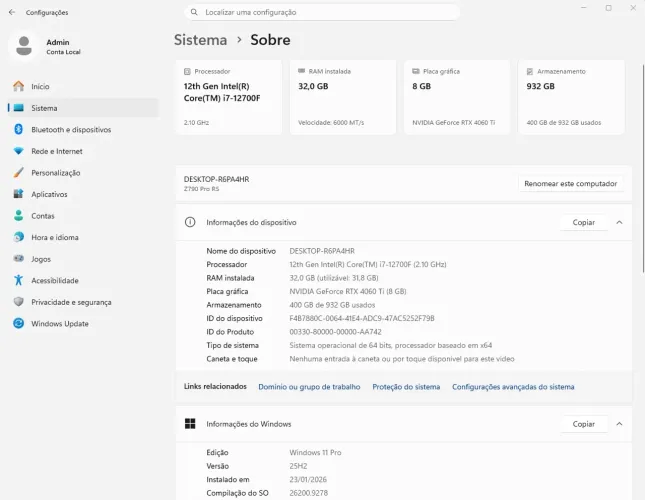The height and width of the screenshot is (500, 645).
Task: Click the Instalado em date 23/01/2026
Action: pyautogui.click(x=308, y=479)
